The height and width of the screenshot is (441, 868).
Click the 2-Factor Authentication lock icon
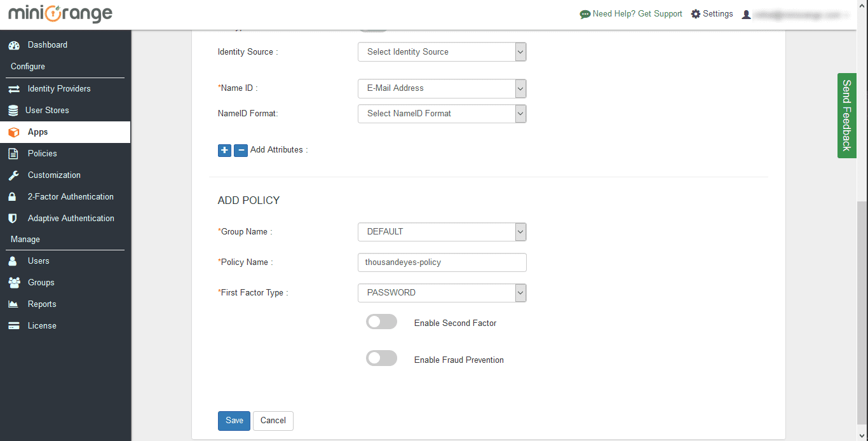[x=13, y=197]
